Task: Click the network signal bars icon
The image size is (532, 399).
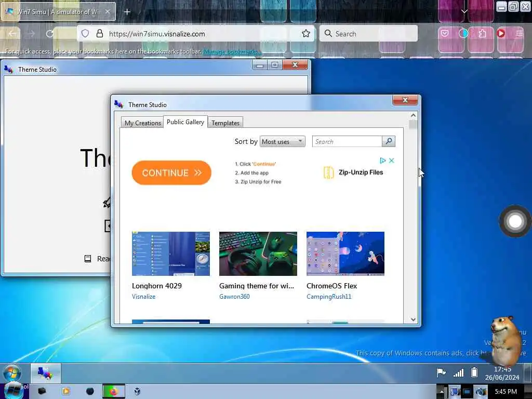Action: [x=458, y=373]
